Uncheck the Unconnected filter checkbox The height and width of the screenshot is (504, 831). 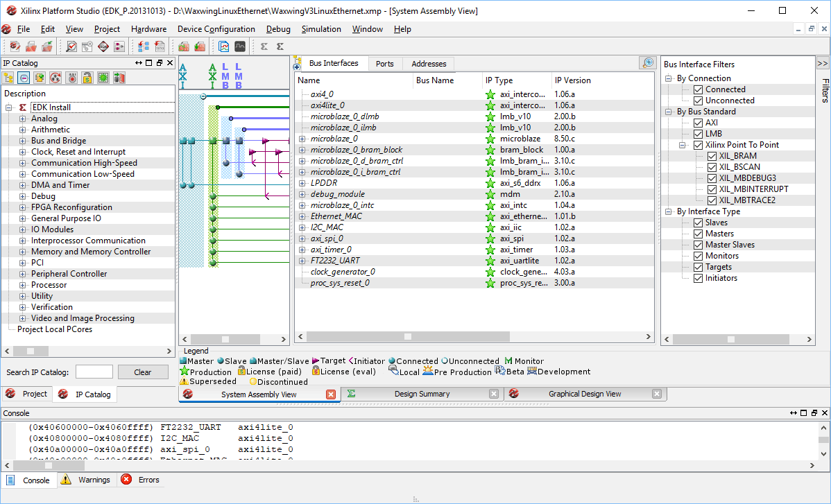coord(698,101)
